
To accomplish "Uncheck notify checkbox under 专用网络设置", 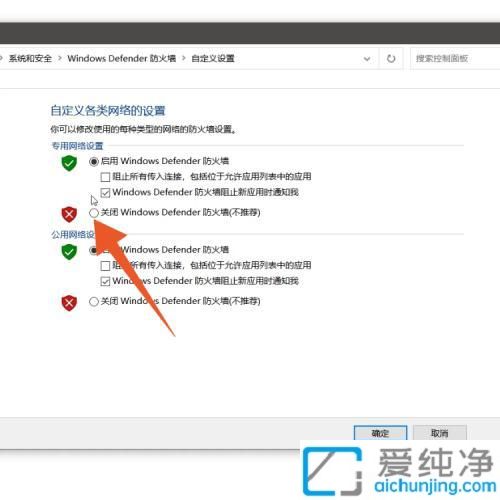I will (x=105, y=193).
